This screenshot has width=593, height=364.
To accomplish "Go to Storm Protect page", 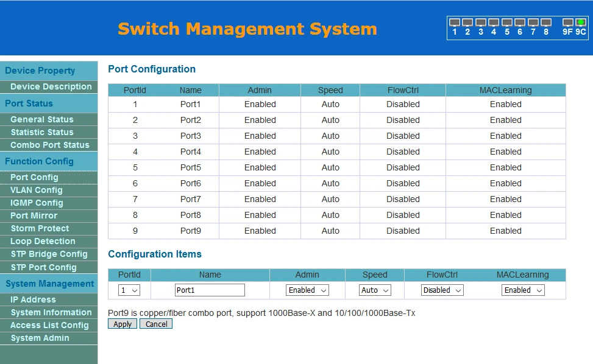I will pyautogui.click(x=40, y=228).
